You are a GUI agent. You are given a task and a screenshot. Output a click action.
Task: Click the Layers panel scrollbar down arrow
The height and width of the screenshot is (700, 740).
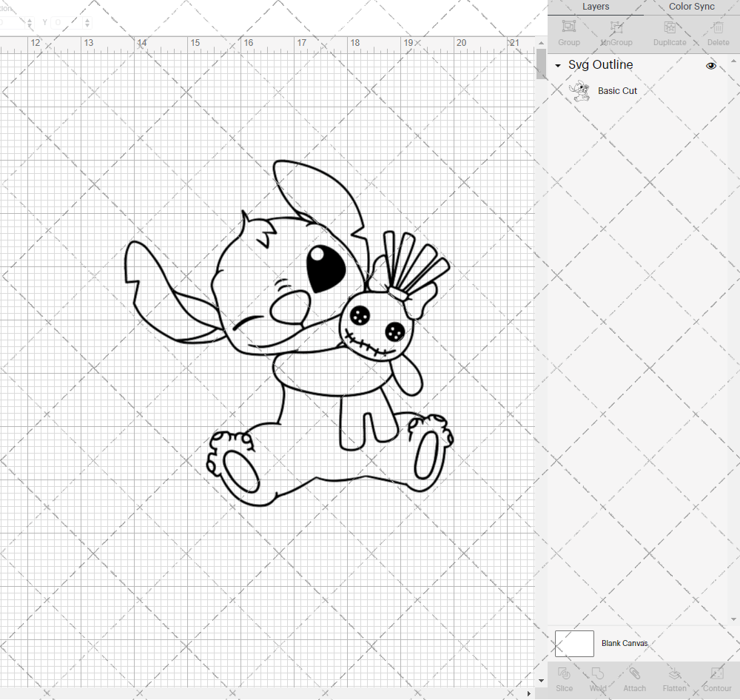(x=733, y=619)
